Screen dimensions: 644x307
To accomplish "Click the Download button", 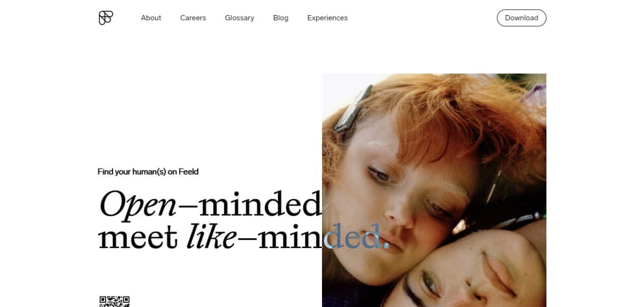I will pos(522,18).
